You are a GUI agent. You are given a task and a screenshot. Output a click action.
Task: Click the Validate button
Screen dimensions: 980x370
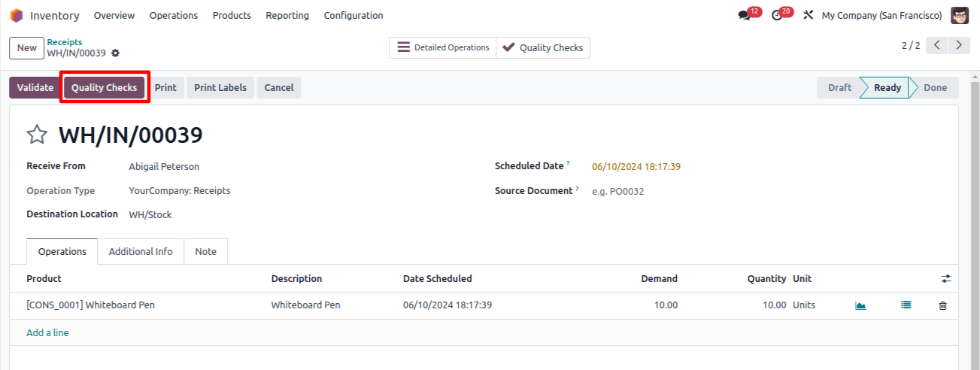(35, 87)
